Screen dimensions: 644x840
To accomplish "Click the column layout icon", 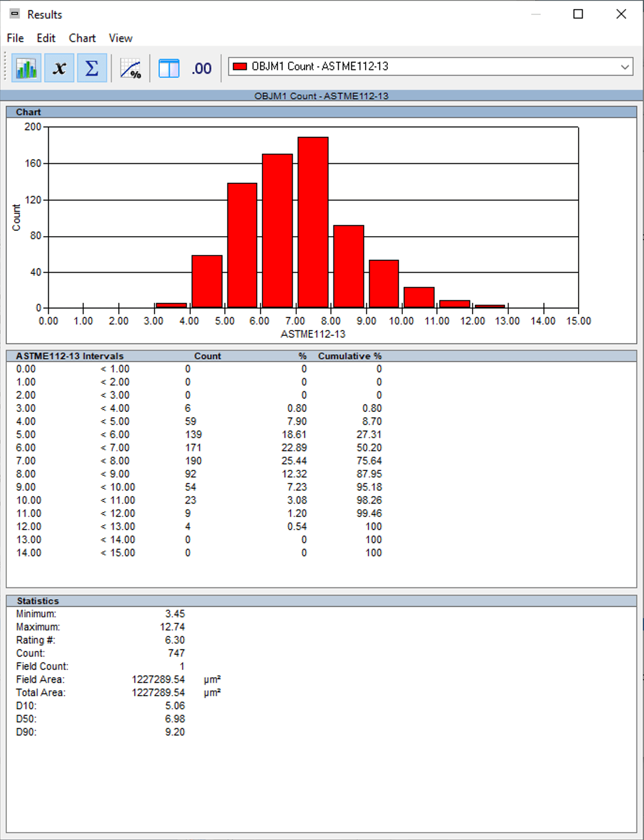I will 168,69.
